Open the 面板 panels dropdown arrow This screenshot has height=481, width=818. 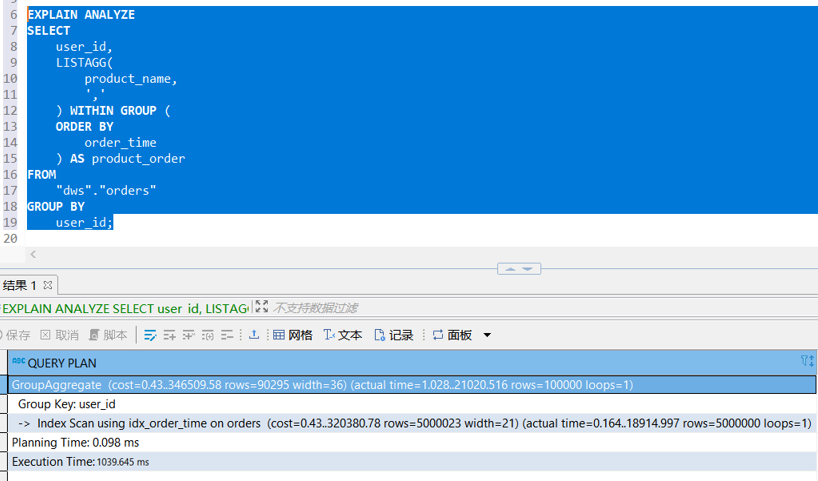[487, 335]
